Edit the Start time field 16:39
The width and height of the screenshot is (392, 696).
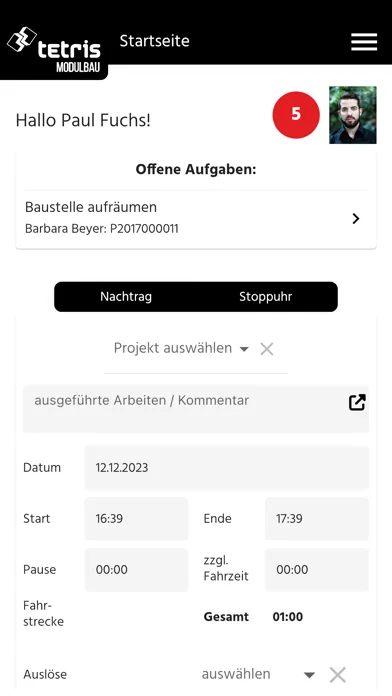pyautogui.click(x=136, y=518)
